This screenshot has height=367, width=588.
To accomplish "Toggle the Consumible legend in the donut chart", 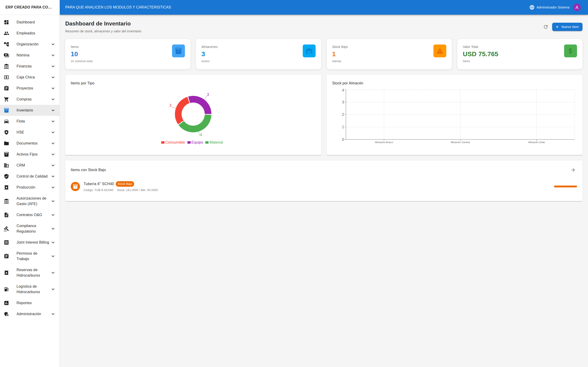I will (173, 142).
